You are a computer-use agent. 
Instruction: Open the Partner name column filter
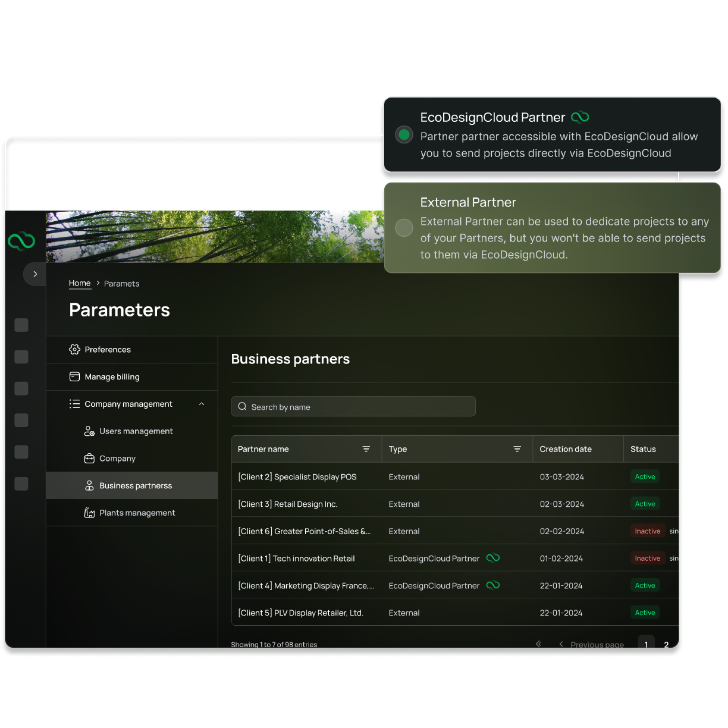pos(366,449)
